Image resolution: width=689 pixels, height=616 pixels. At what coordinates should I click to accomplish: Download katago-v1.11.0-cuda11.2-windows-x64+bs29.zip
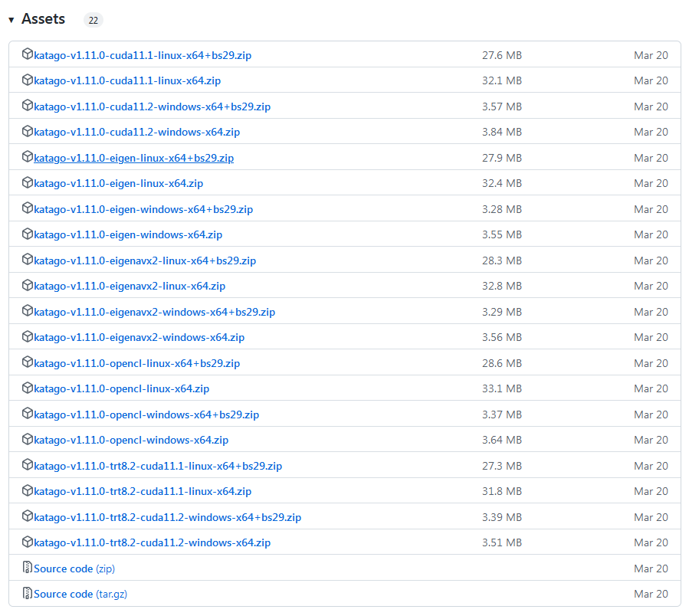(x=152, y=106)
